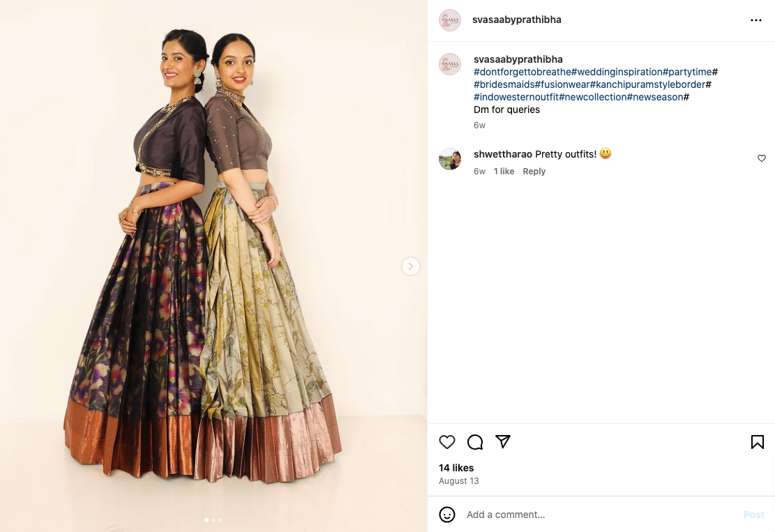This screenshot has height=532, width=775.
Task: Reply to shwettharao's comment
Action: (x=534, y=172)
